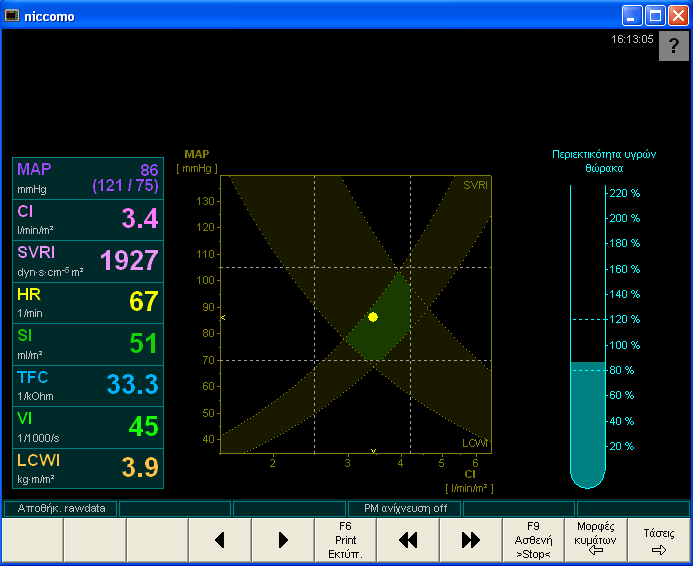693x566 pixels.
Task: Click the double right arrow fast-forward button
Action: (471, 539)
